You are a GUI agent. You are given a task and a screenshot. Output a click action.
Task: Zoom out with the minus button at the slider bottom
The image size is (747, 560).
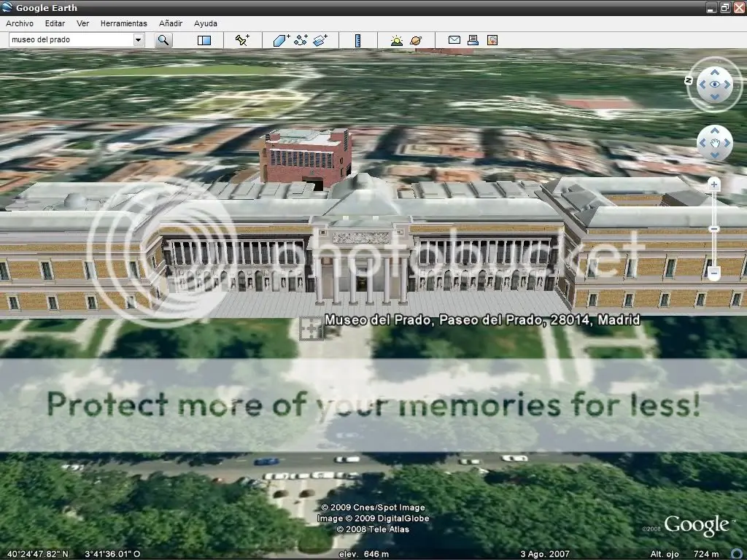713,273
